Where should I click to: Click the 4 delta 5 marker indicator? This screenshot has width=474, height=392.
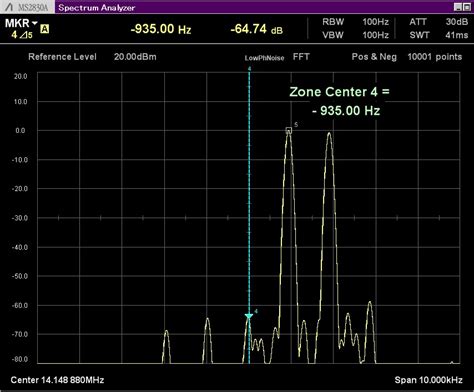coord(22,35)
